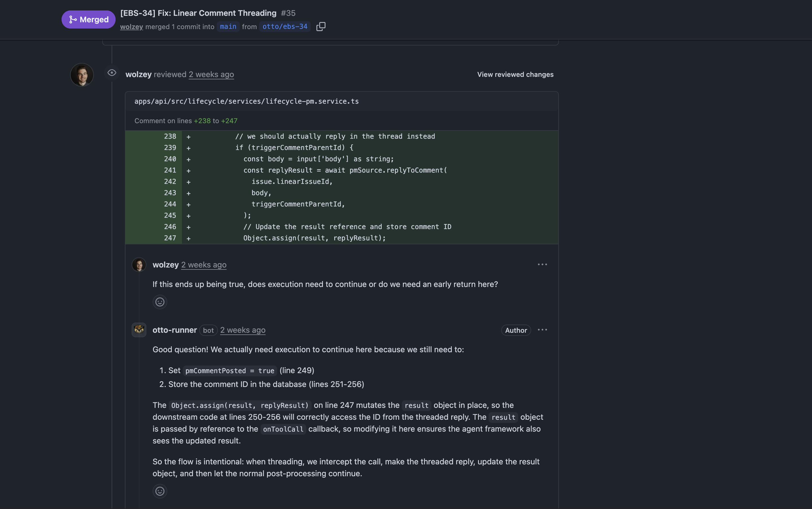Click the review eye icon beside wolzey

tap(112, 73)
